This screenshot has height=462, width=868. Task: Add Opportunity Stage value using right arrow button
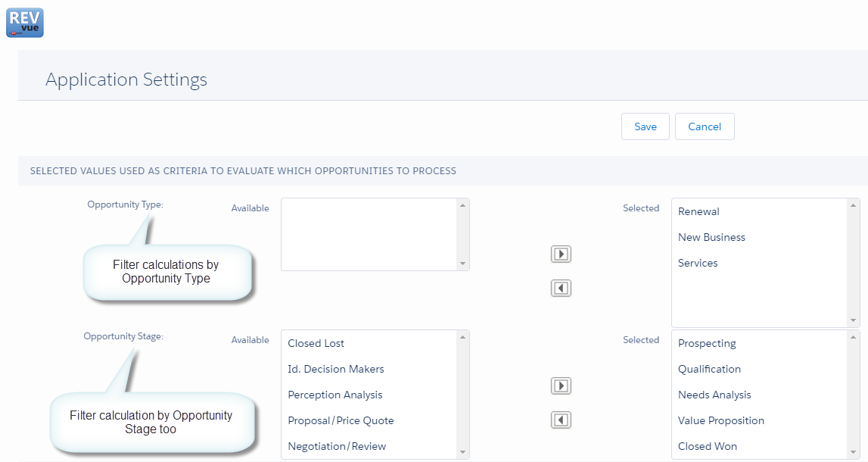pyautogui.click(x=561, y=386)
